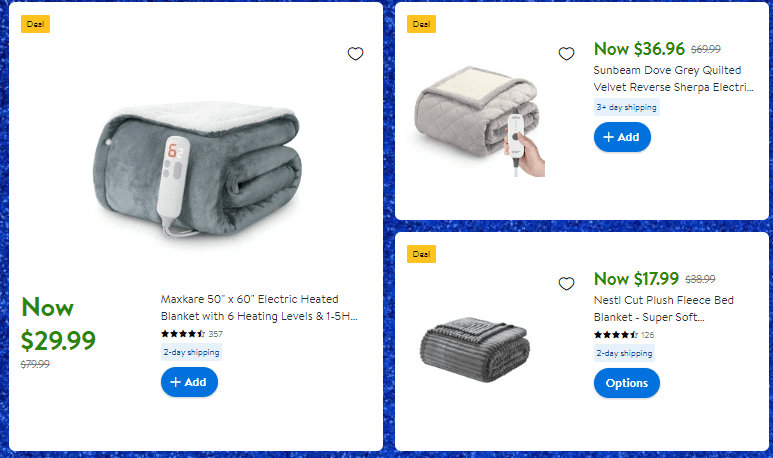The height and width of the screenshot is (458, 773).
Task: Click the Now $29.99 price
Action: pos(58,323)
